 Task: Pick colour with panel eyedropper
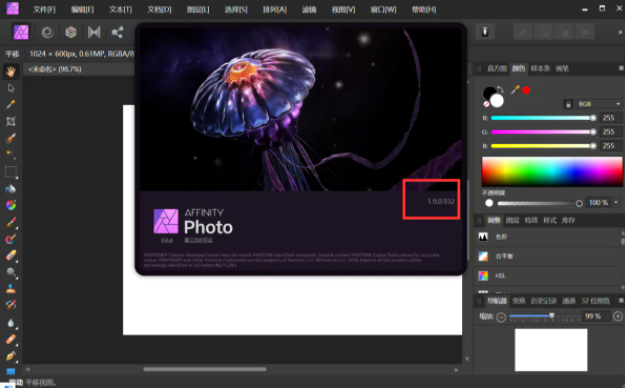click(x=515, y=90)
